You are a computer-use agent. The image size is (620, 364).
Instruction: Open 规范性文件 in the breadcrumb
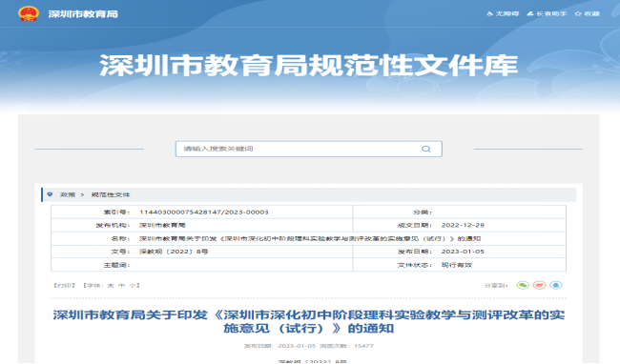tap(111, 194)
